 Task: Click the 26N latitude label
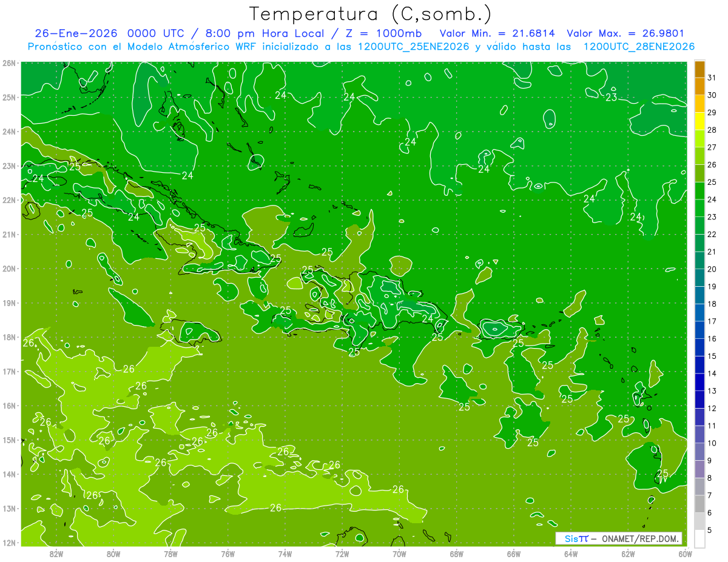[9, 63]
